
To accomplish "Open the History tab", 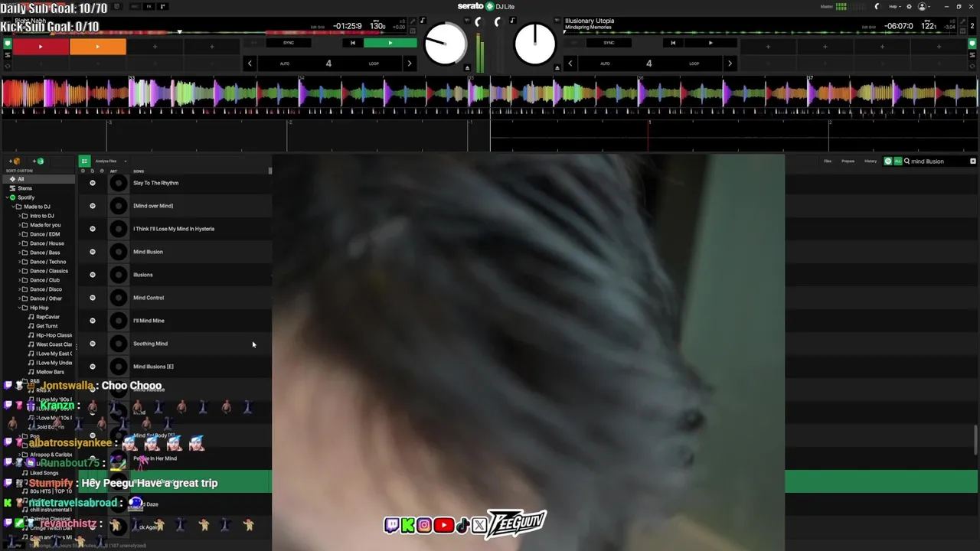I will tap(871, 161).
